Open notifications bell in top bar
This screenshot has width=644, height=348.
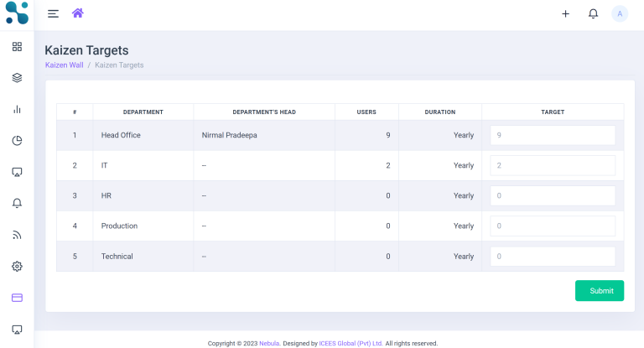[593, 13]
